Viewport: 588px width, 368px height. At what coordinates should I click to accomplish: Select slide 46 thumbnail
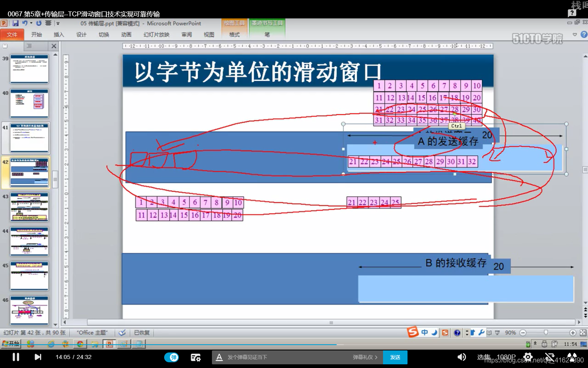point(29,310)
